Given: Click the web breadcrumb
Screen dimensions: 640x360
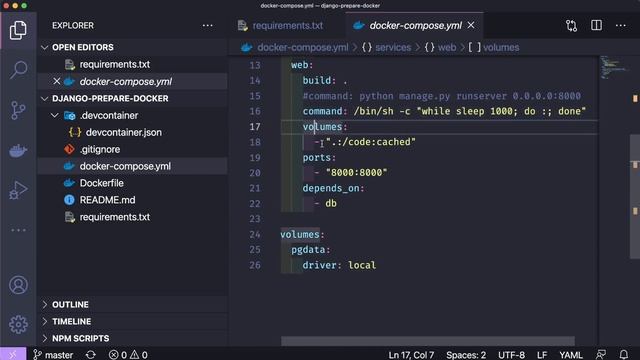Looking at the screenshot, I should pos(440,47).
